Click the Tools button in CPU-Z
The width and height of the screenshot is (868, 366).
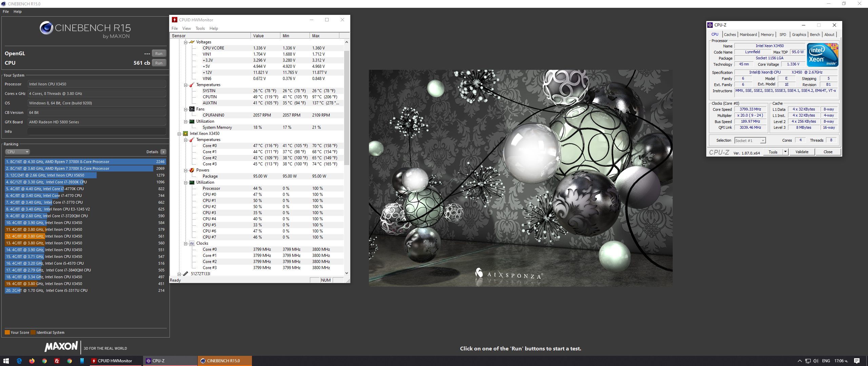click(773, 152)
